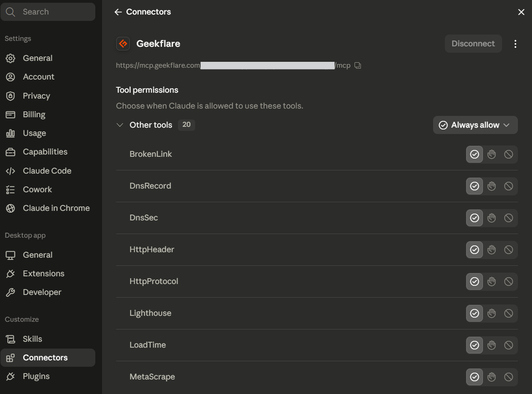Viewport: 532px width, 394px height.
Task: Set DnsRecord to needs approval (hand icon)
Action: tap(491, 186)
